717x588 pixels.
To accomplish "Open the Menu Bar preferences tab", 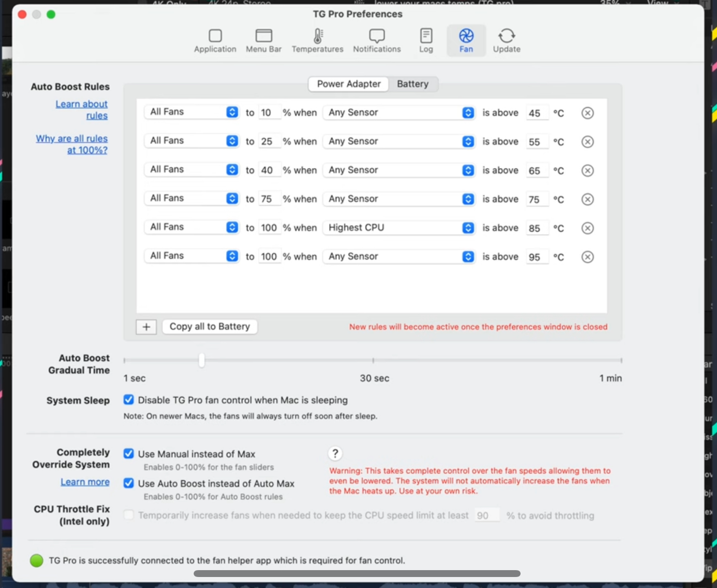I will point(264,41).
